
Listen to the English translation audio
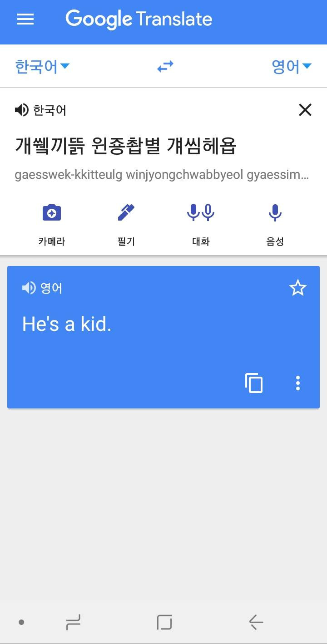point(29,288)
